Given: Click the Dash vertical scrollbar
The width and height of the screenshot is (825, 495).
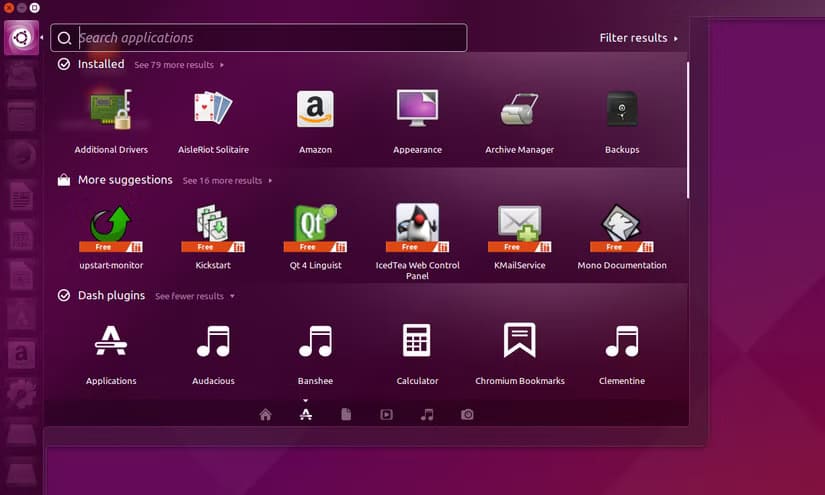Looking at the screenshot, I should [688, 130].
